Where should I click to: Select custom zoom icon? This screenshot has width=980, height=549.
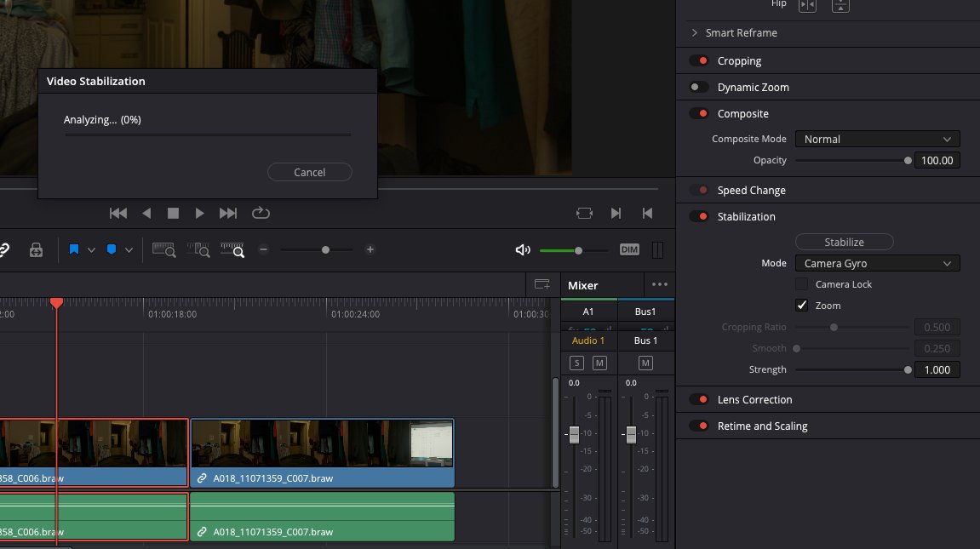point(232,250)
